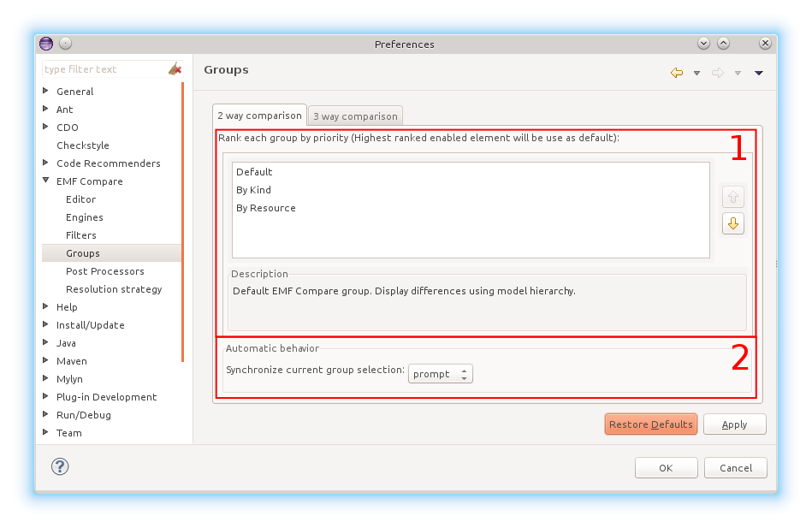Click the back navigation arrow icon
This screenshot has height=528, width=812.
pos(677,73)
